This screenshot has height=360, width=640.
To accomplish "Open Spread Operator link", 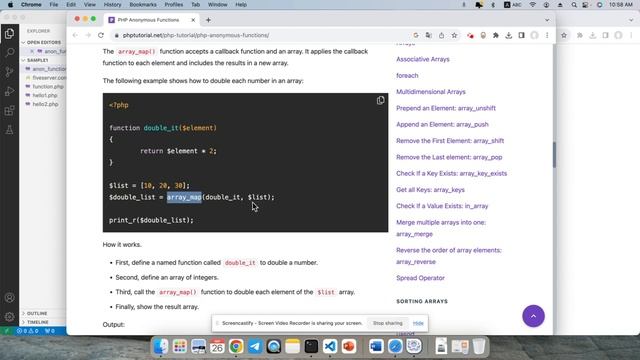I will [420, 278].
